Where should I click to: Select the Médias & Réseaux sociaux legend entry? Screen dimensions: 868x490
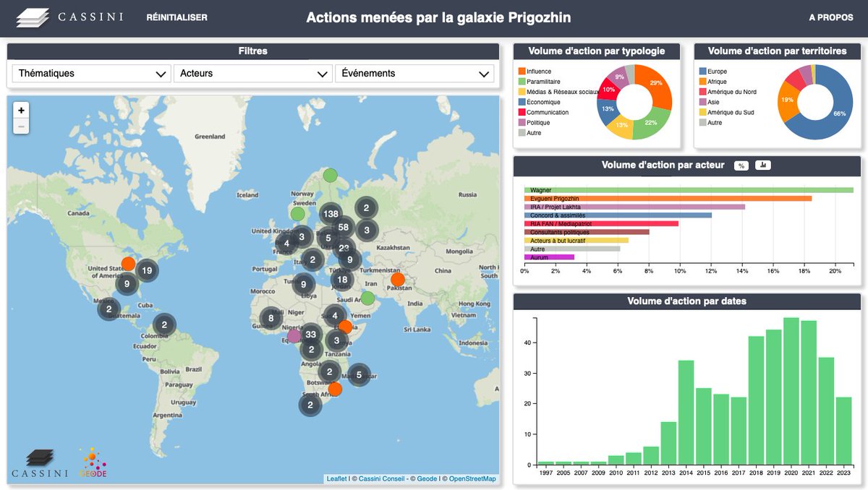click(x=559, y=92)
